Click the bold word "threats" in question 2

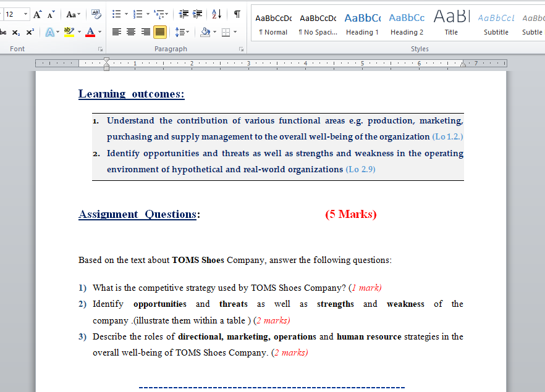(x=234, y=304)
